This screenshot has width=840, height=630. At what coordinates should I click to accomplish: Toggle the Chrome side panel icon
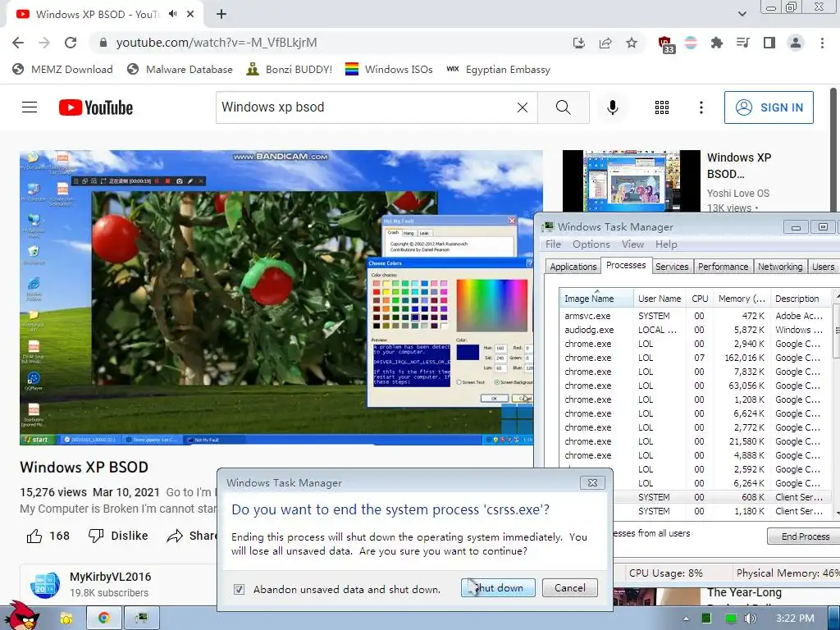coord(769,43)
